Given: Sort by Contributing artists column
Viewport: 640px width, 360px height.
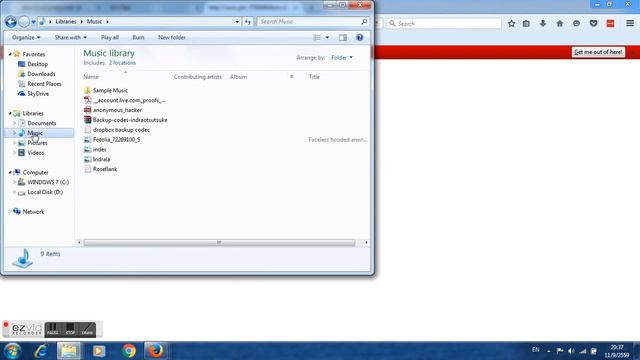Looking at the screenshot, I should coord(198,77).
